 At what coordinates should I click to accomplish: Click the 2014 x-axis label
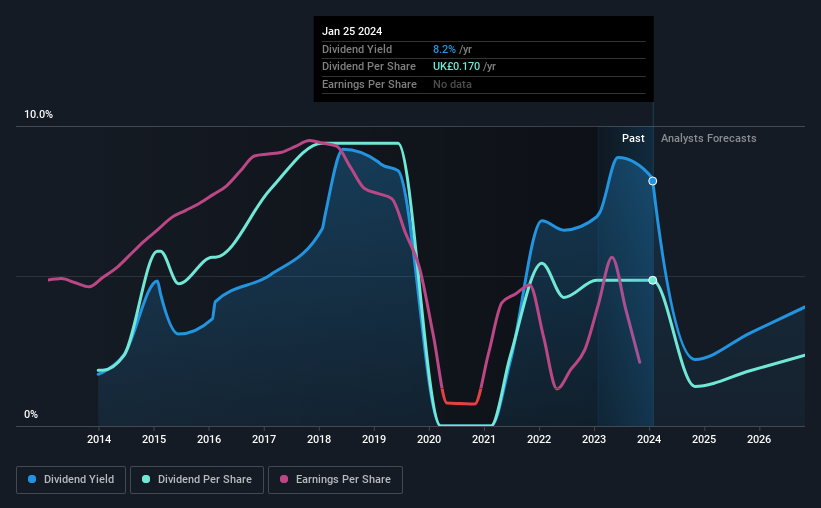click(x=99, y=439)
